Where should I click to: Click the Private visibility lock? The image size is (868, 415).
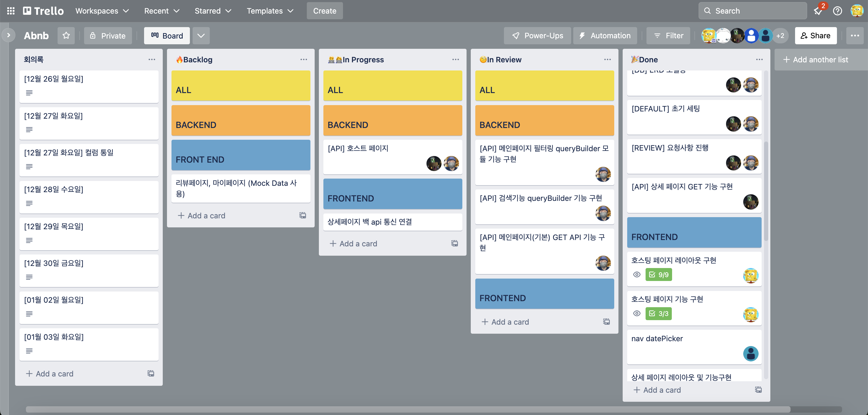[108, 35]
